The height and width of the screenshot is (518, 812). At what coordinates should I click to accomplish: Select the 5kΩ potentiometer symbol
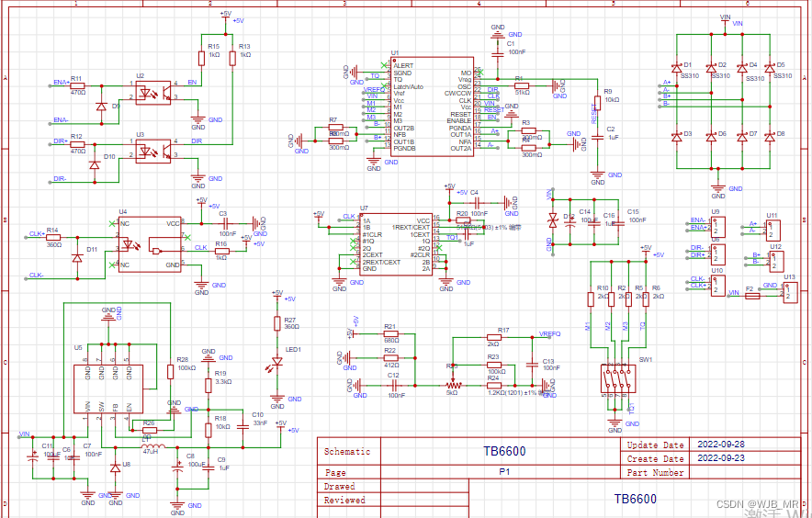click(x=453, y=386)
